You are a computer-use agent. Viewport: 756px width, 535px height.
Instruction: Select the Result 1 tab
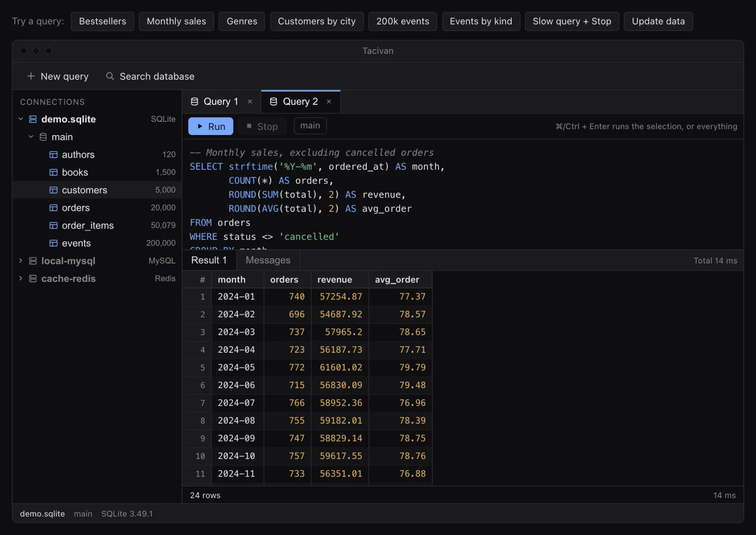click(x=209, y=260)
